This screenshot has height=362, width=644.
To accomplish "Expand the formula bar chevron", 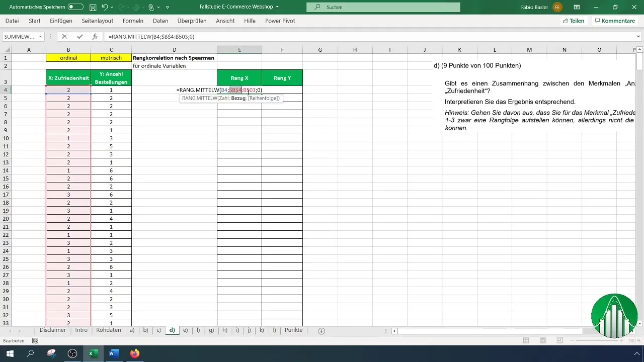I will pyautogui.click(x=638, y=37).
